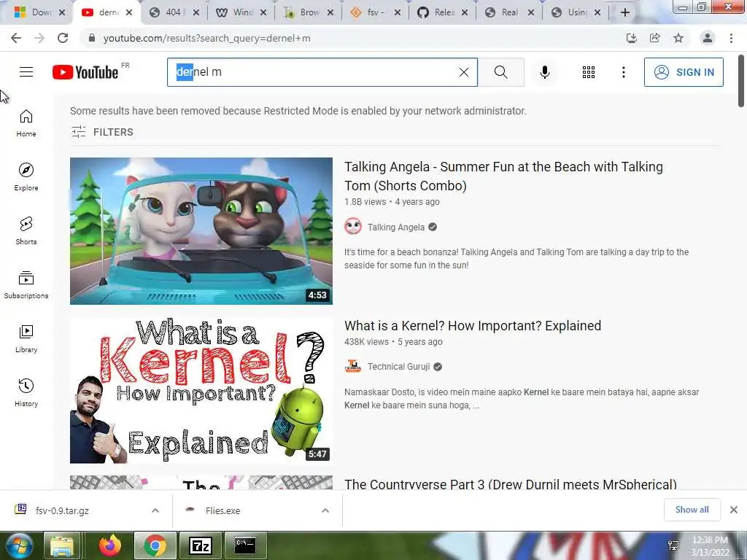This screenshot has width=747, height=560.
Task: Open YouTube settings three-dot menu
Action: [623, 72]
